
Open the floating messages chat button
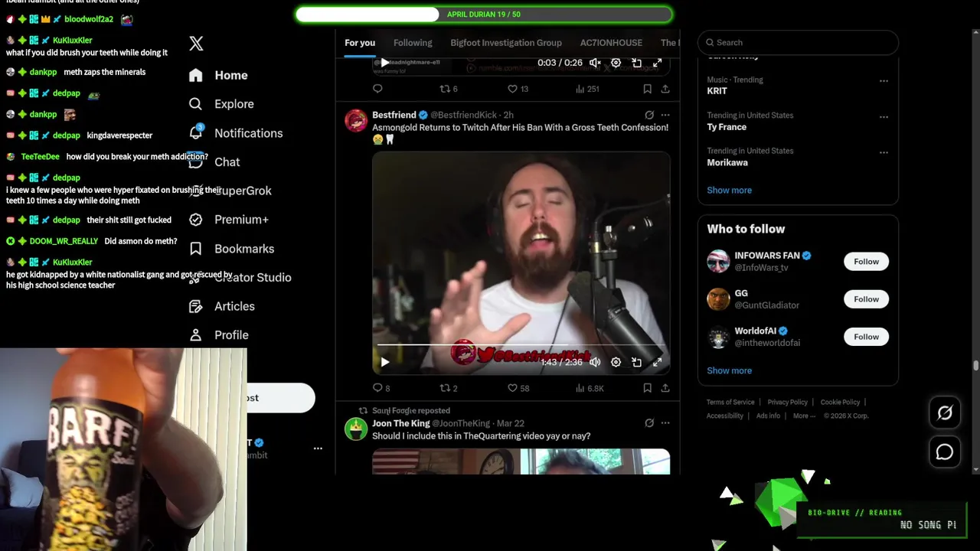(x=945, y=452)
